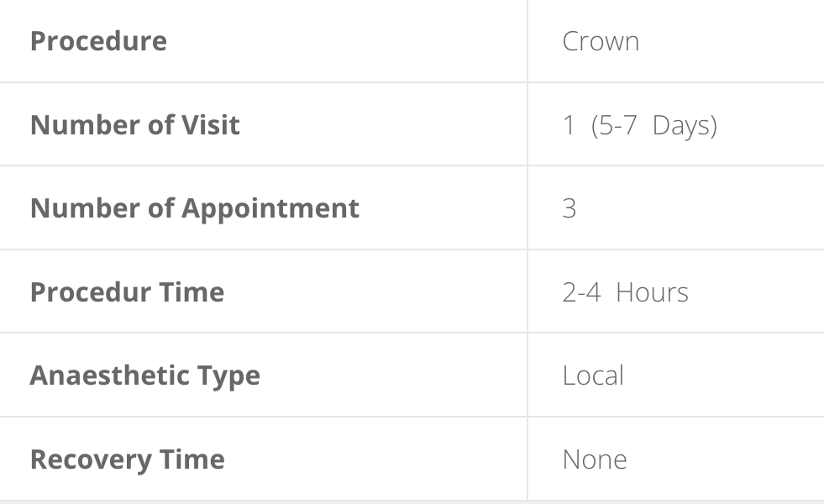Select the 2-4 Hours value

click(626, 291)
